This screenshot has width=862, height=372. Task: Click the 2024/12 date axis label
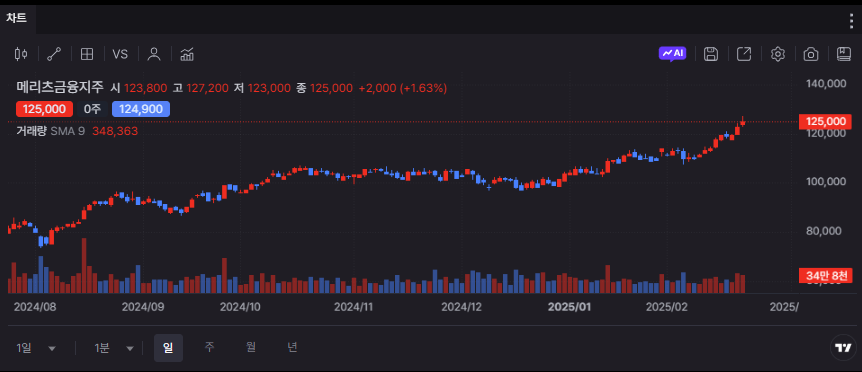pos(462,307)
